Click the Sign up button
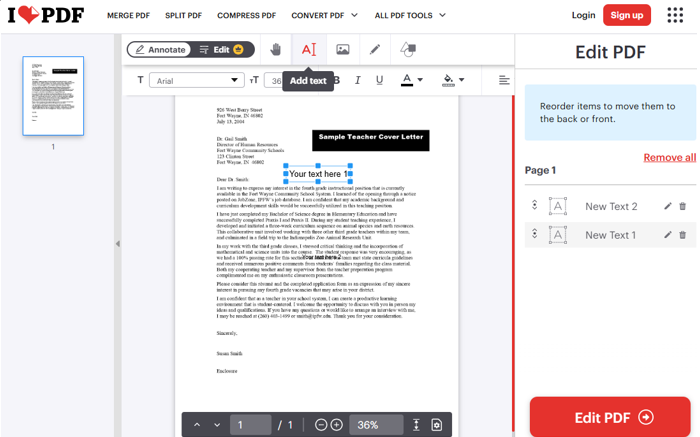Image resolution: width=700 pixels, height=437 pixels. point(627,15)
